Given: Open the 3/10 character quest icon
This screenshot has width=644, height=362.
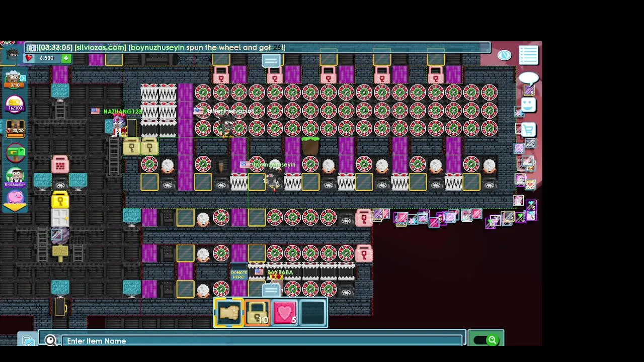Looking at the screenshot, I should tap(14, 79).
